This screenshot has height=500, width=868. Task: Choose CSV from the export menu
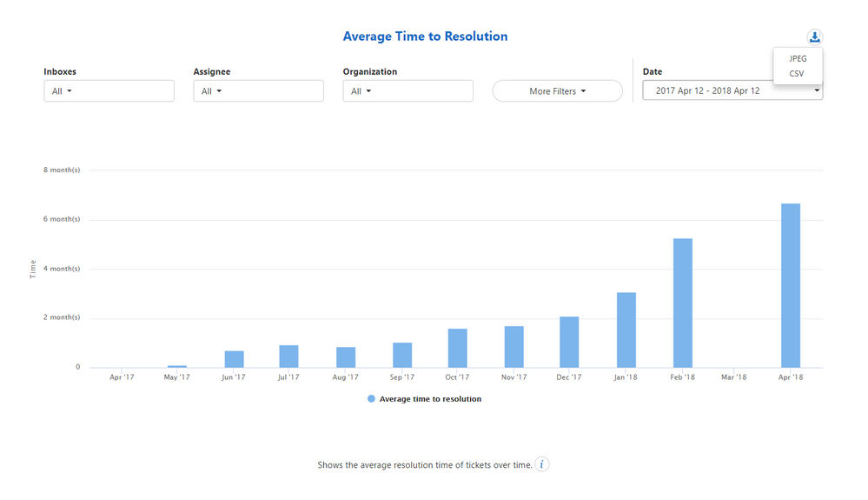(797, 74)
